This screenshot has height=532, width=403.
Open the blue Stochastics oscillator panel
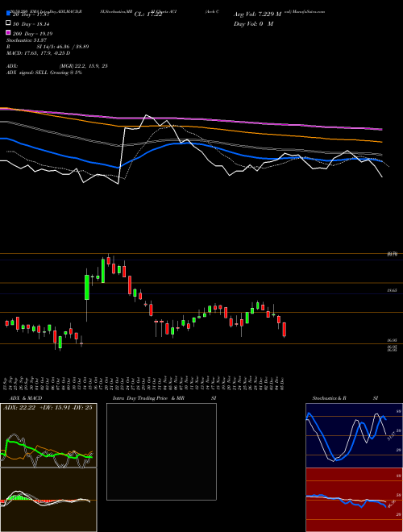[354, 435]
